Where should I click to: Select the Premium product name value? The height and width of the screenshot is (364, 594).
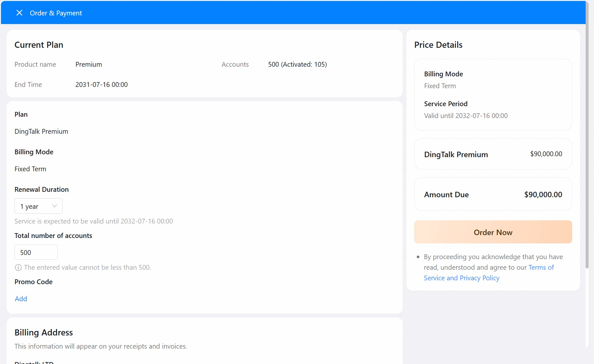[89, 64]
